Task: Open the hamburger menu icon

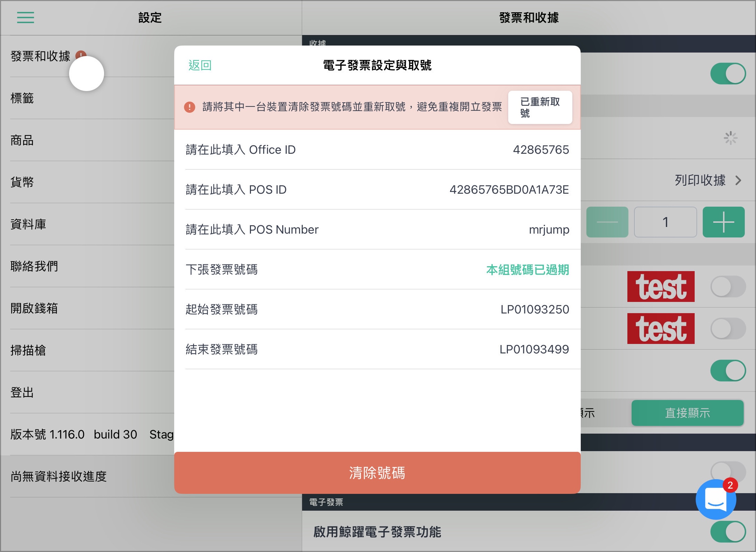Action: coord(26,18)
